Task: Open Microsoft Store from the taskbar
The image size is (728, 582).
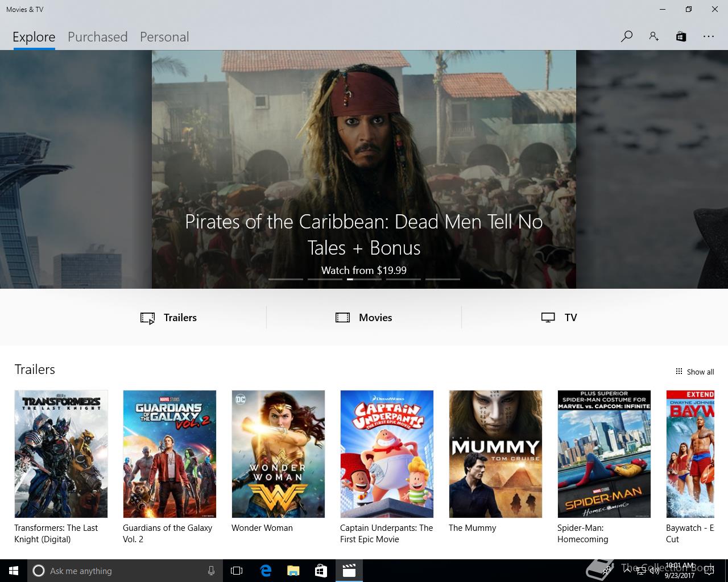Action: click(x=321, y=571)
